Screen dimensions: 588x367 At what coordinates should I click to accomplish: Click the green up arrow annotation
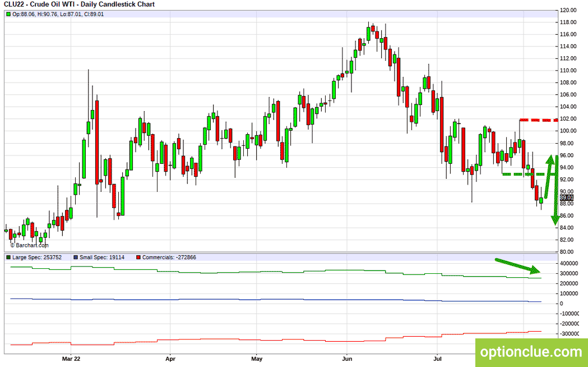point(549,176)
